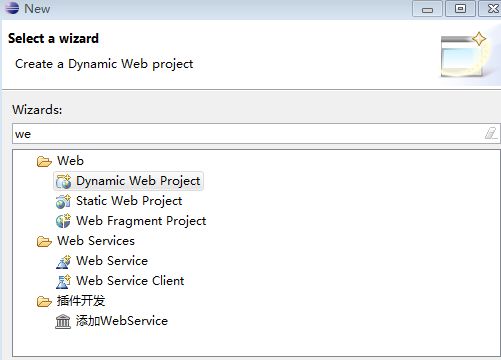Select the Dynamic Web Project label
Viewport: 501px width, 360px height.
pos(138,181)
